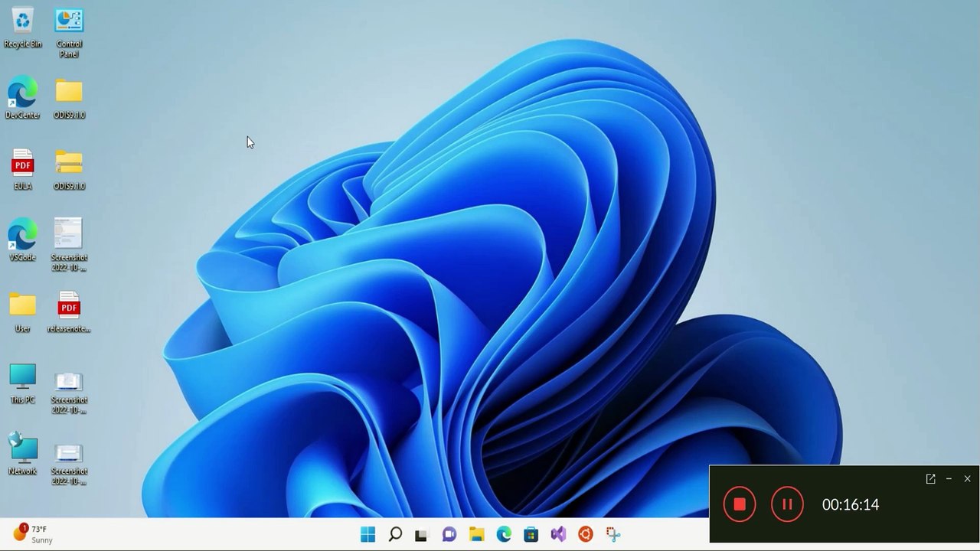Open the Windows Start menu
This screenshot has height=551, width=980.
click(x=368, y=534)
